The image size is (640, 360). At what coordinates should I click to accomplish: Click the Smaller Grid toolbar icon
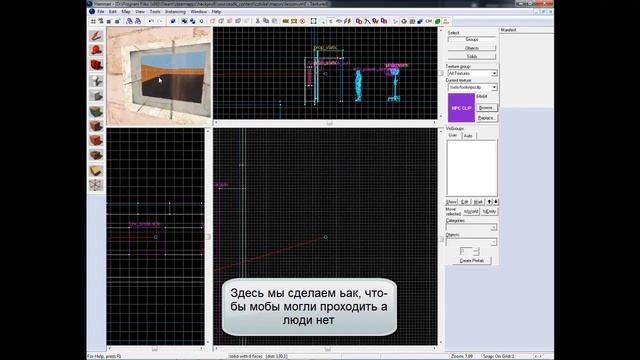[109, 21]
